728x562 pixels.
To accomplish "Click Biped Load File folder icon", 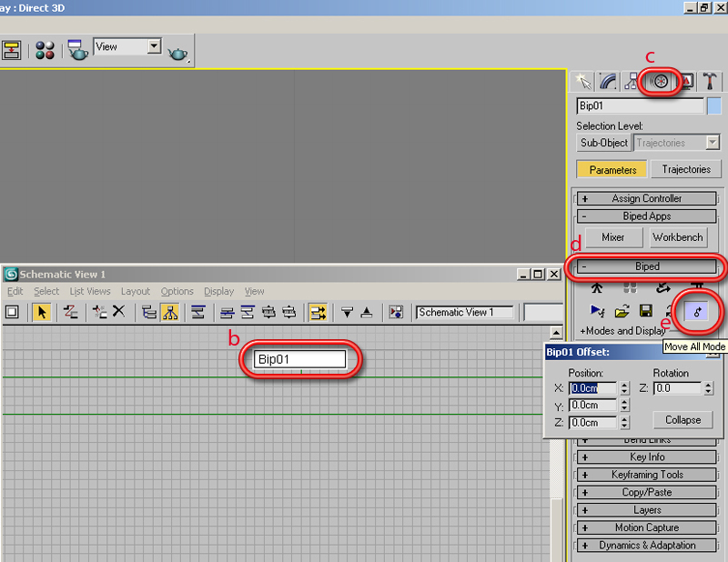I will click(622, 311).
